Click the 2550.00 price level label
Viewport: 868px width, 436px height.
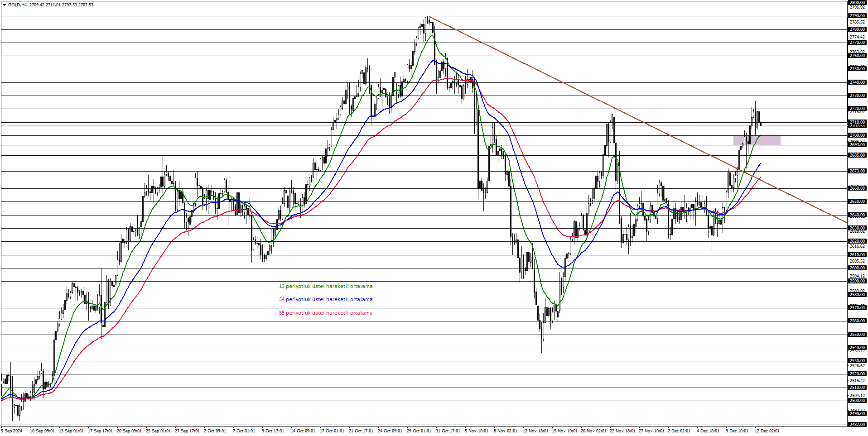click(857, 335)
